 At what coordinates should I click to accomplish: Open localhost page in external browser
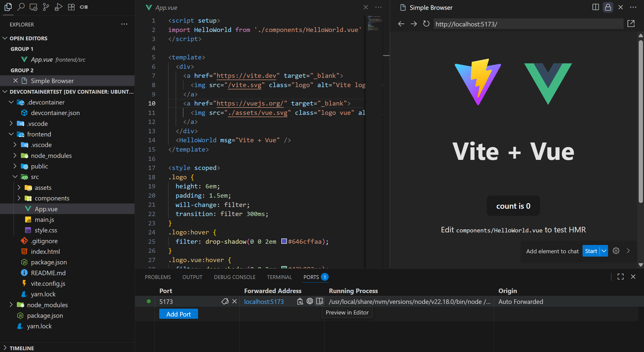[631, 24]
